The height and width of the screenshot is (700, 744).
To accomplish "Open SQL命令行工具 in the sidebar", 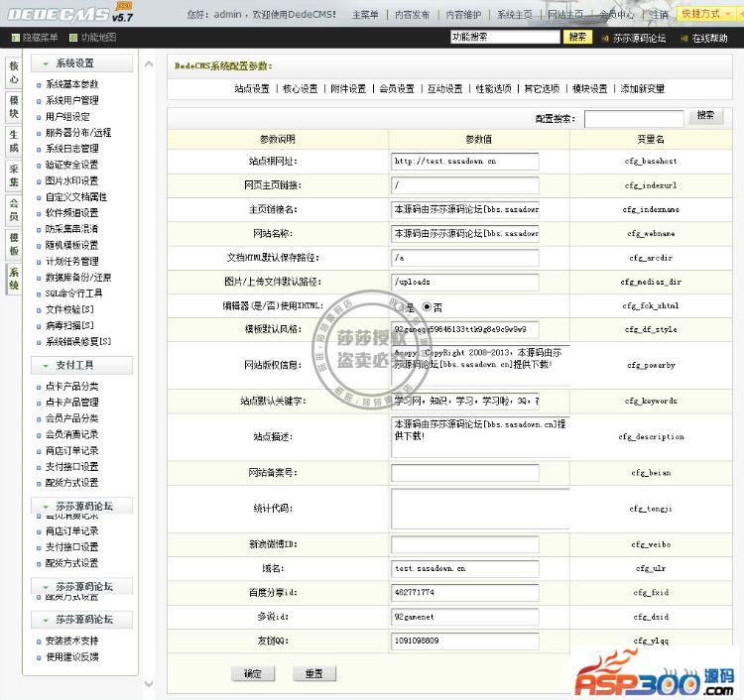I will [x=73, y=293].
